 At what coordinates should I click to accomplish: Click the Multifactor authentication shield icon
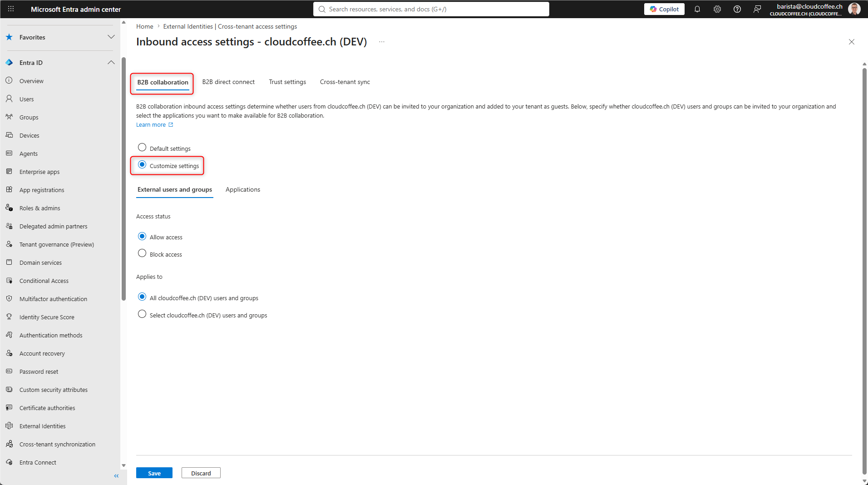pos(9,299)
